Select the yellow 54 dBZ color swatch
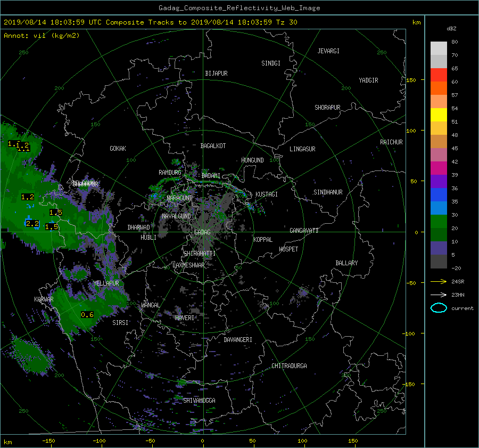This screenshot has width=479, height=448. coord(439,115)
